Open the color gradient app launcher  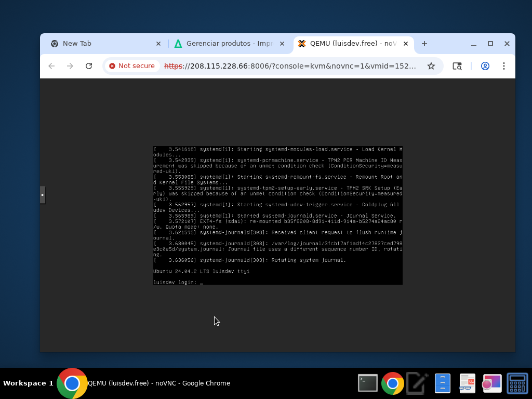492,383
